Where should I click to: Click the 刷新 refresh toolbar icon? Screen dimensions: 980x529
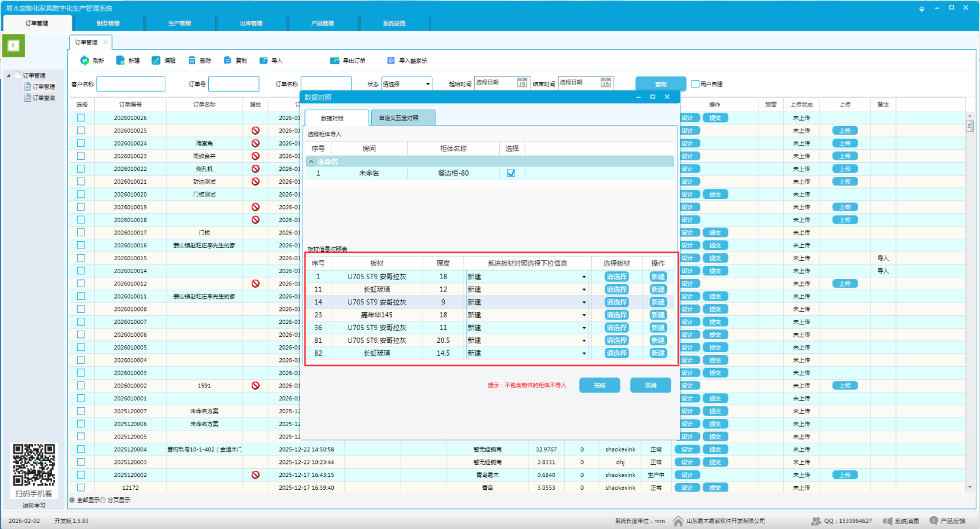coord(85,61)
